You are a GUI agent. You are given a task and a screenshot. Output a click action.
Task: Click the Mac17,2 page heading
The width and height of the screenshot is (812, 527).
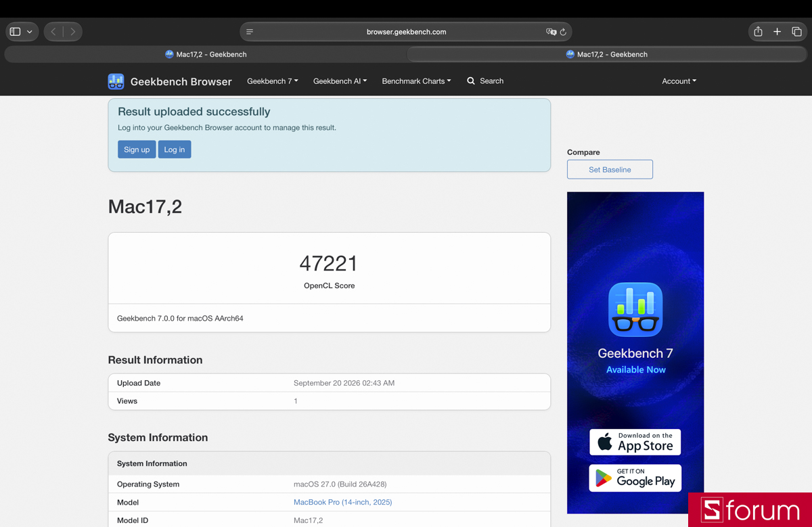click(145, 207)
